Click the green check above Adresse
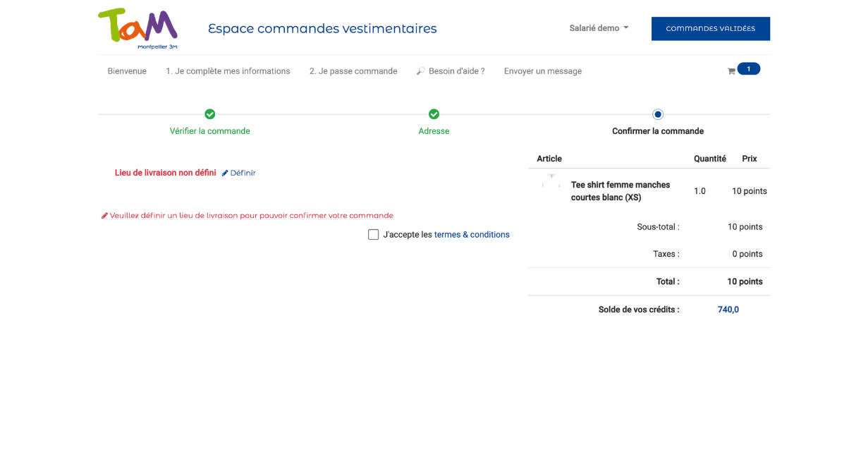868x471 pixels. pos(434,114)
